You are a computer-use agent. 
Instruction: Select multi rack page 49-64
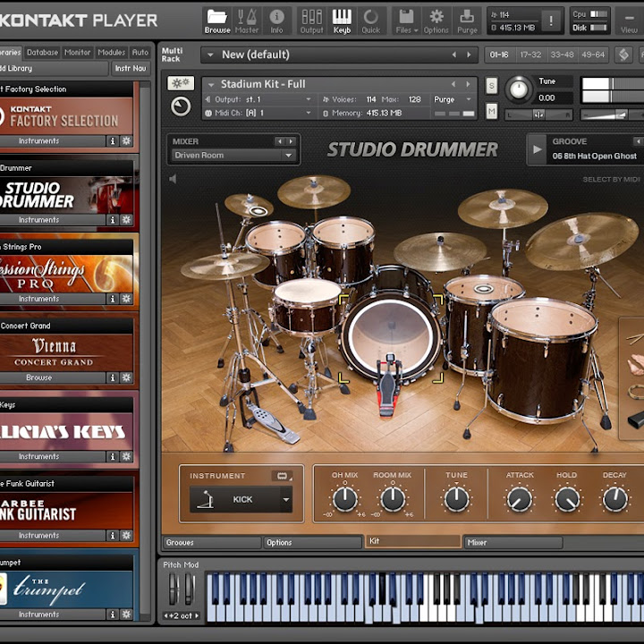tap(593, 55)
